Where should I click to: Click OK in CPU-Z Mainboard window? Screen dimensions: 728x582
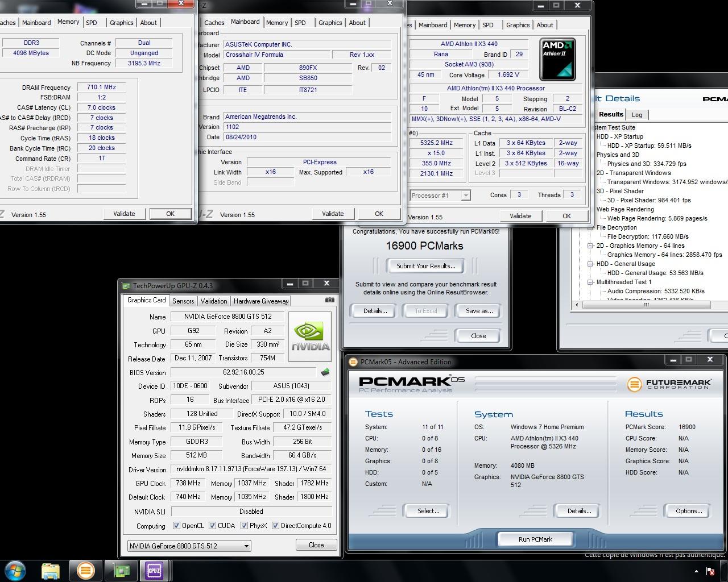[x=379, y=214]
